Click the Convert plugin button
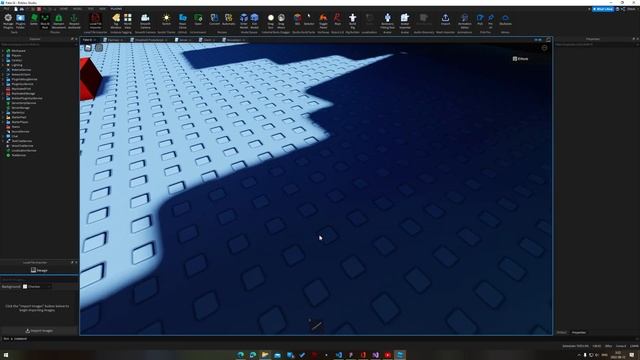This screenshot has width=640, height=360. 214,20
